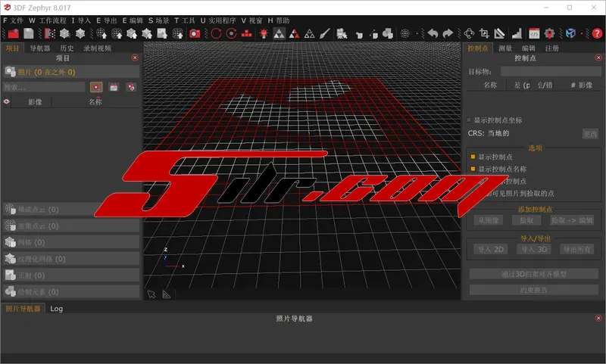Click the orbit rotation gizmo icon

pyautogui.click(x=469, y=34)
